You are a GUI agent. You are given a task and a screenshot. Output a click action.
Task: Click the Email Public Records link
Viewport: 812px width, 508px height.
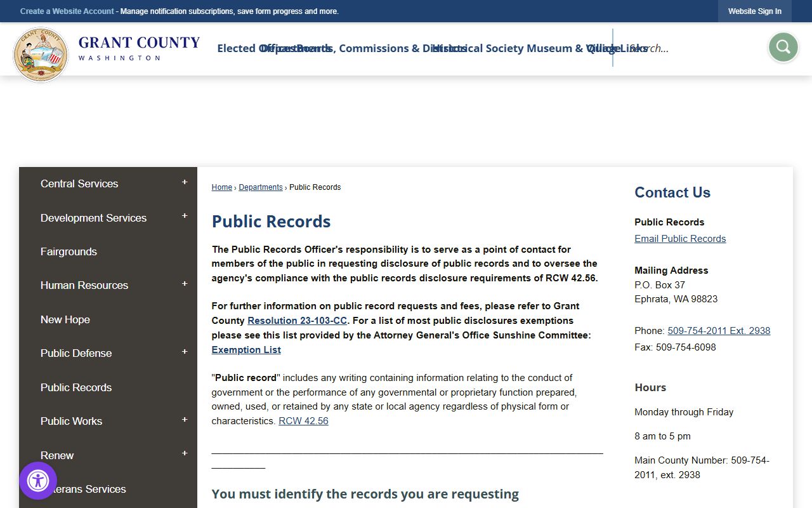[x=680, y=239]
